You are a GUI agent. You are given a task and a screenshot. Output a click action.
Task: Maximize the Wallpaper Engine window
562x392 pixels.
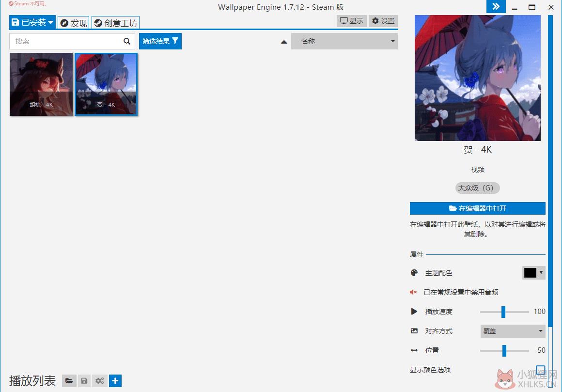[x=532, y=7]
